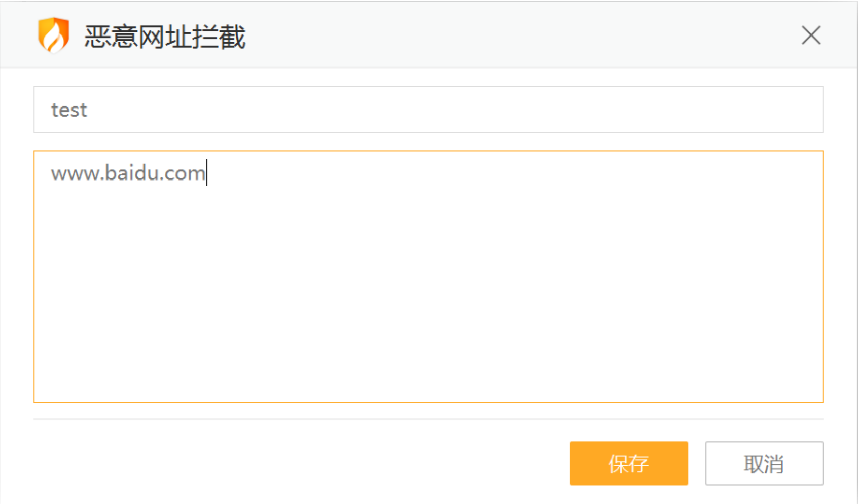This screenshot has height=504, width=858.
Task: Close the 恶意网址拦截 dialog with X
Action: 811,35
